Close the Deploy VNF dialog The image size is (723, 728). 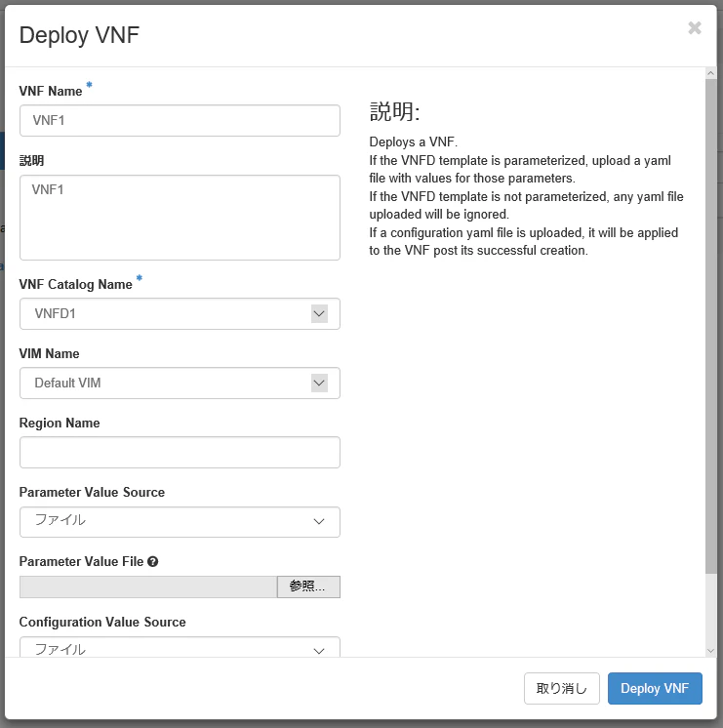click(x=694, y=28)
